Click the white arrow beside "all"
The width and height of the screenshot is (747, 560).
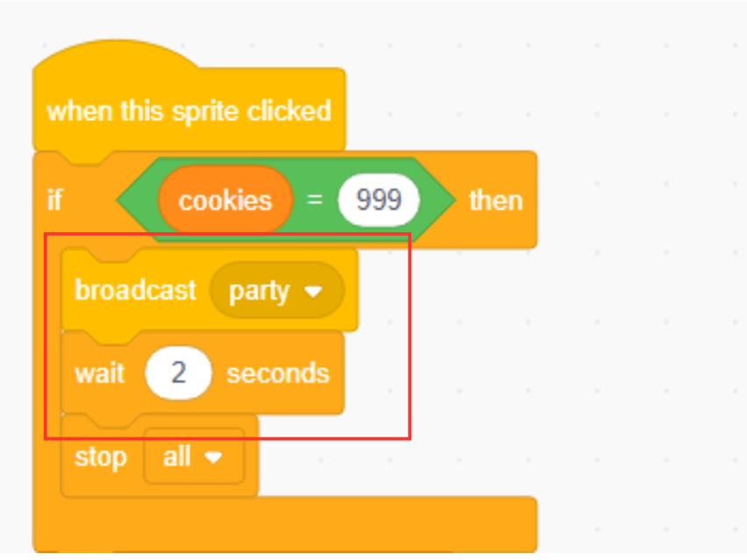[213, 457]
